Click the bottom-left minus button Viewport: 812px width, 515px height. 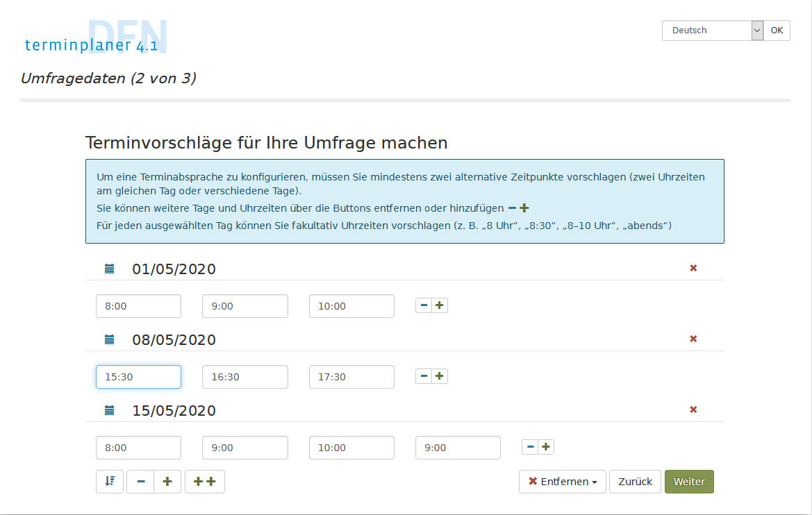point(140,482)
